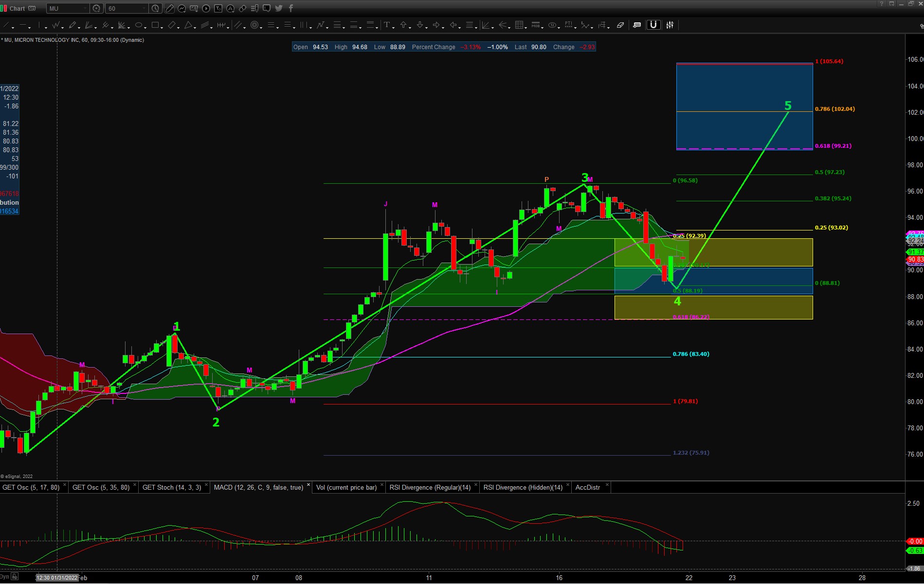Screen dimensions: 924x584
Task: Click the Facebook share icon
Action: (x=291, y=8)
